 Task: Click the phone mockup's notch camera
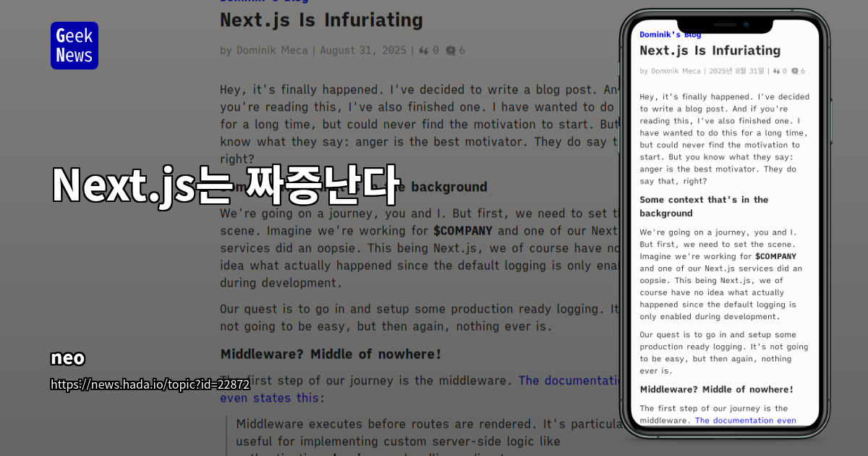point(745,25)
